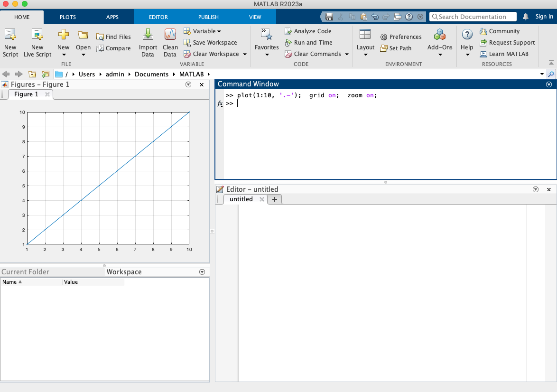
Task: Open Preferences gear in Environment section
Action: coord(384,37)
